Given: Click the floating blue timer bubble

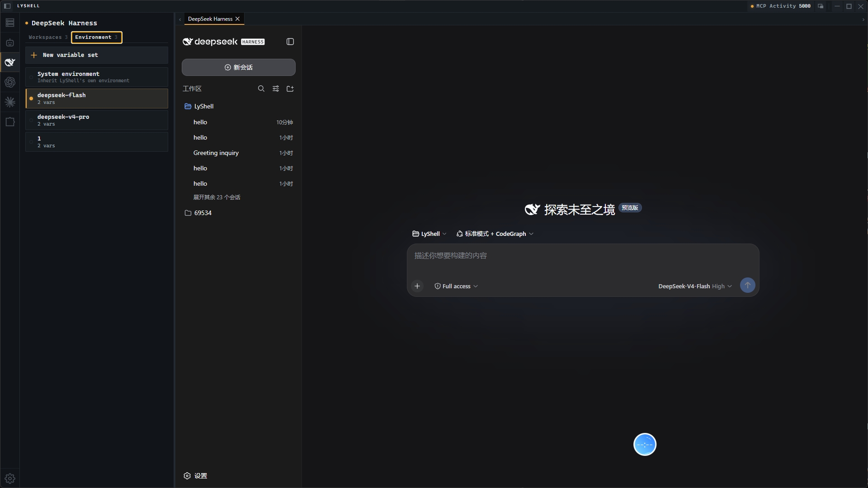Looking at the screenshot, I should point(645,445).
